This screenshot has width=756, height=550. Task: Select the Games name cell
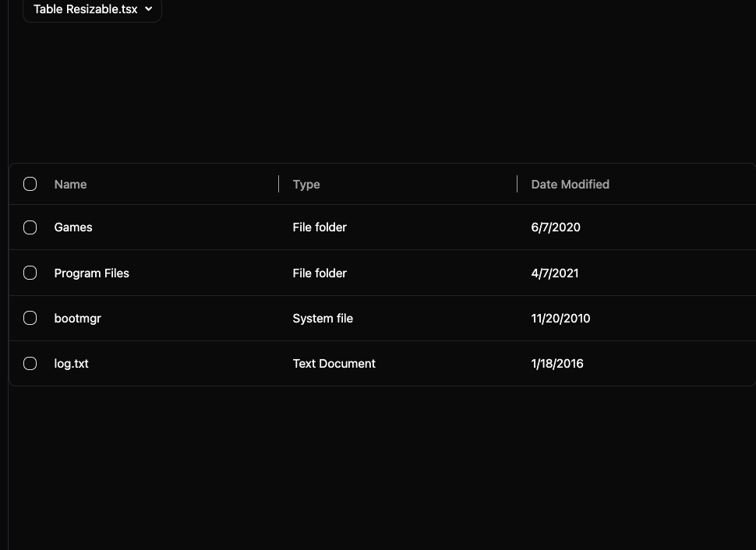click(73, 227)
